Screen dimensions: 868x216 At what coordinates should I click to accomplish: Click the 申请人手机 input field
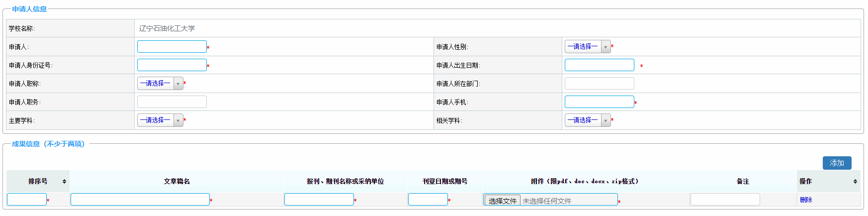(599, 102)
